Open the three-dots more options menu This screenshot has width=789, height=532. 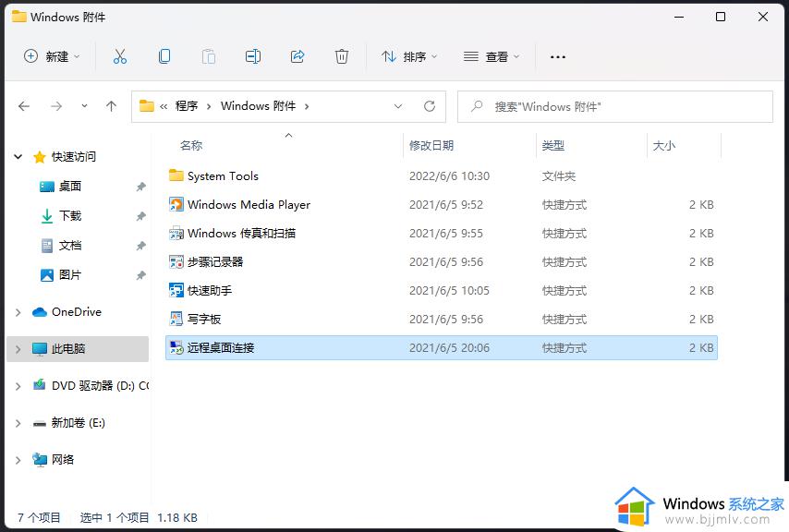click(557, 57)
